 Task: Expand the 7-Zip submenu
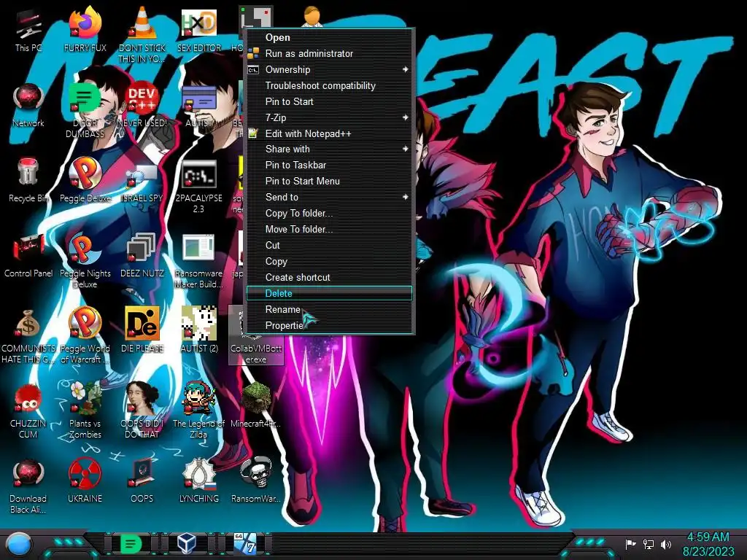tap(329, 117)
